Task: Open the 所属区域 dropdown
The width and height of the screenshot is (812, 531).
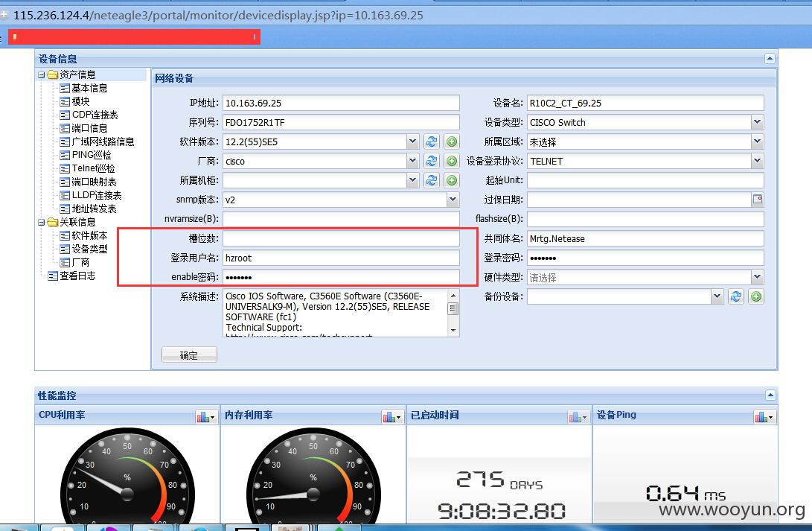Action: pos(757,142)
